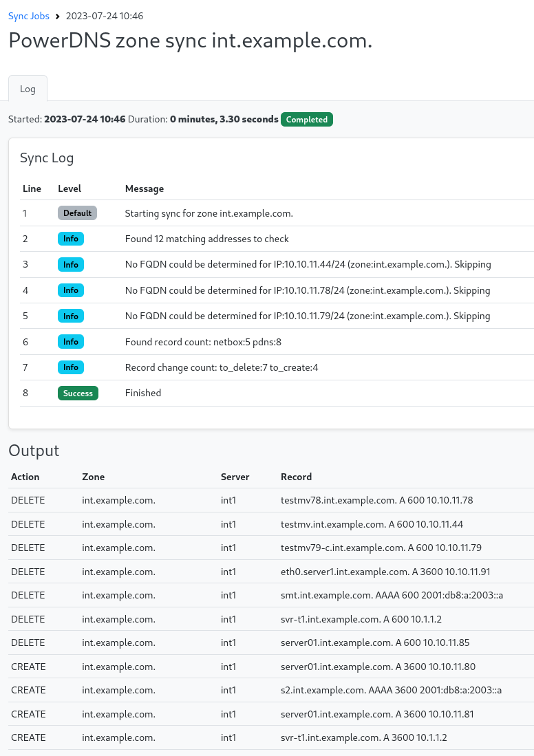The height and width of the screenshot is (756, 534).
Task: Click the duration value '0 minutes, 3.30 seconds'
Action: tap(224, 119)
